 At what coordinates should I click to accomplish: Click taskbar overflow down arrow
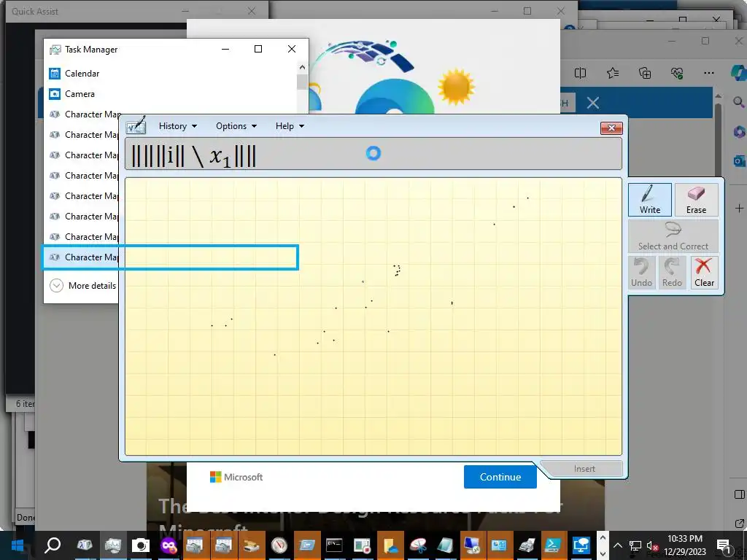[x=603, y=553]
